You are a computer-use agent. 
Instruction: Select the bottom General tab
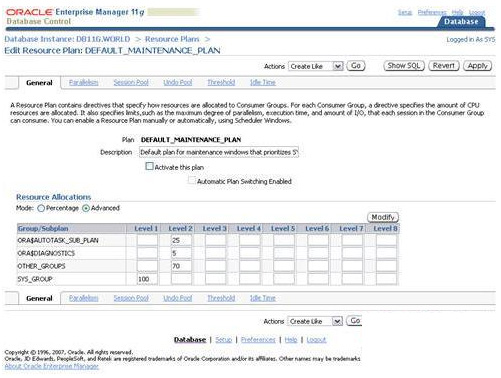tap(39, 298)
